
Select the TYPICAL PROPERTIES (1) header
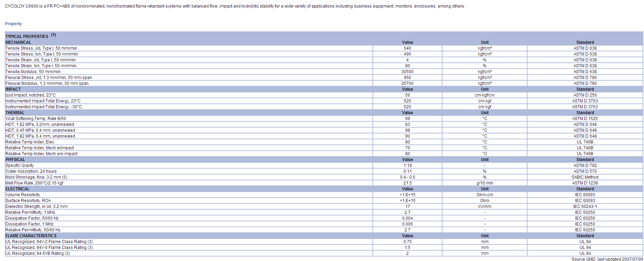coord(31,36)
